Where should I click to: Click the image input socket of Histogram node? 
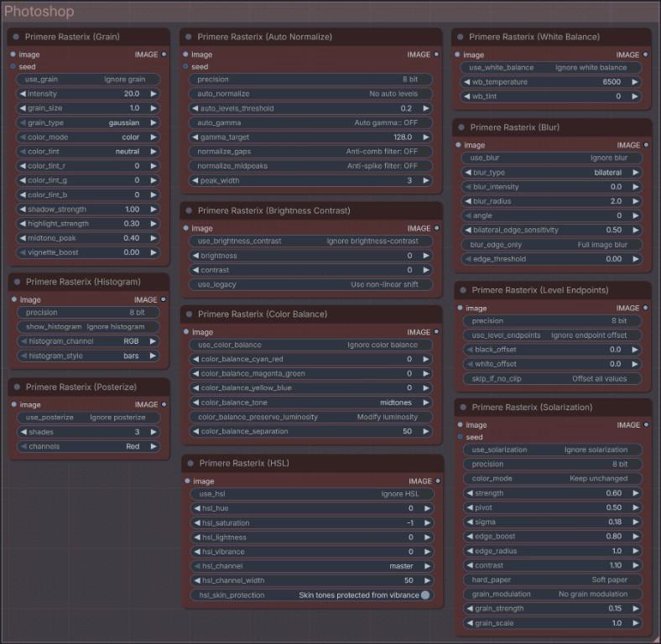(x=14, y=299)
